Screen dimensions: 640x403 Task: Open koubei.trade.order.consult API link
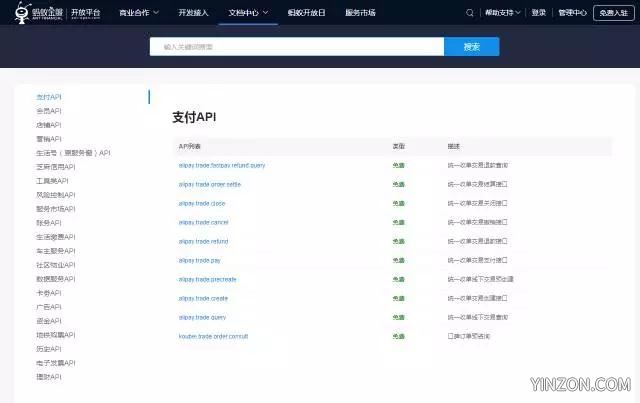coord(213,336)
